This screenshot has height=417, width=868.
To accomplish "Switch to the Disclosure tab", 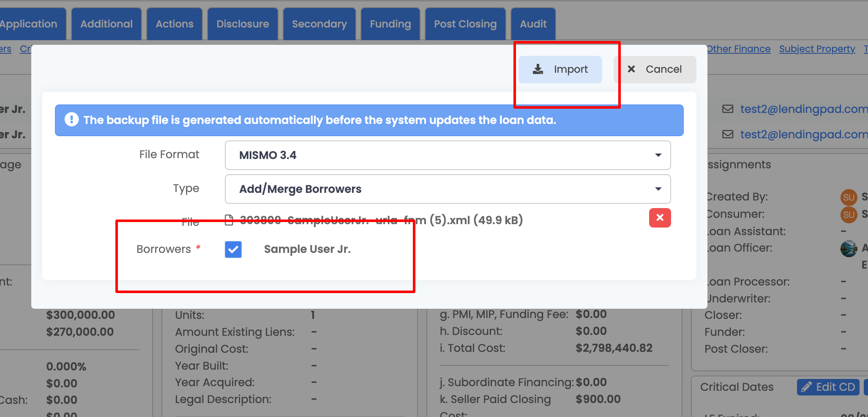I will tap(243, 24).
